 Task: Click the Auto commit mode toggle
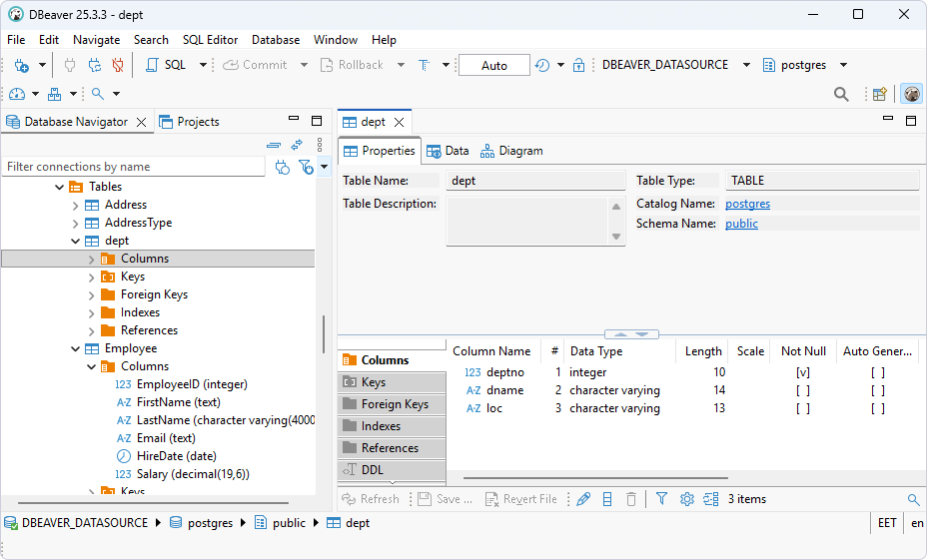[x=494, y=65]
